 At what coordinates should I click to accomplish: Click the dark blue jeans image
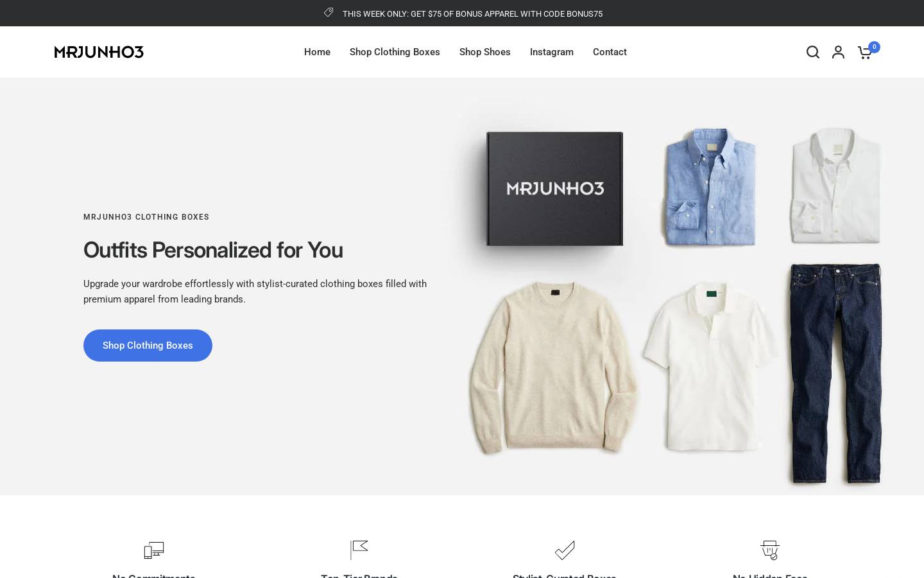tap(835, 372)
